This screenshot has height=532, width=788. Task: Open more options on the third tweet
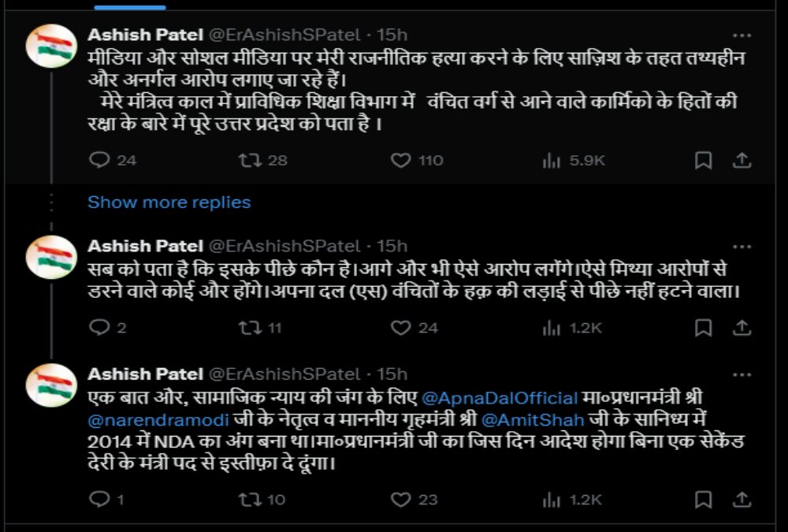(x=742, y=373)
